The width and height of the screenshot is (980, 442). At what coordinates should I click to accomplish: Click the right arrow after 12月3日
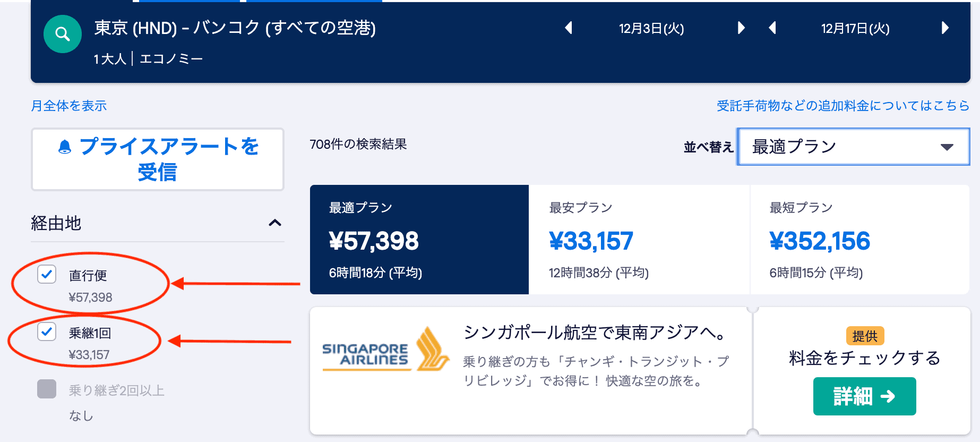(741, 29)
